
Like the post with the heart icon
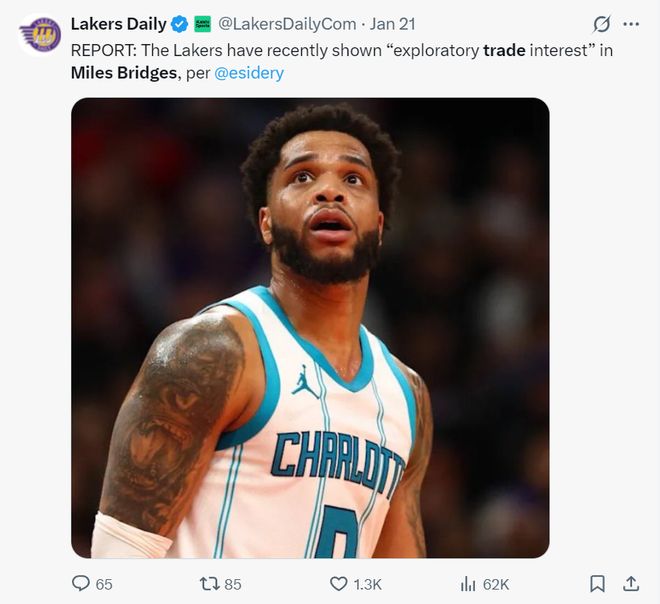pyautogui.click(x=338, y=583)
